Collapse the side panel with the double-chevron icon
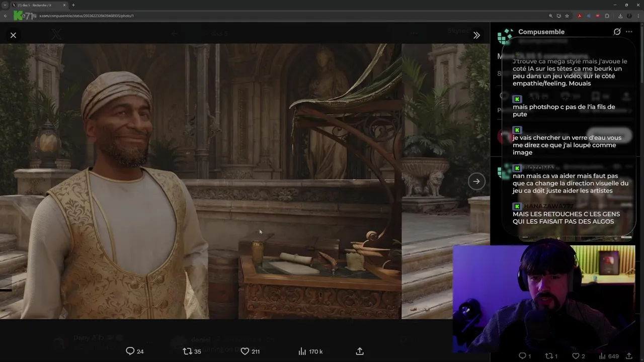Image resolution: width=644 pixels, height=362 pixels. 476,35
